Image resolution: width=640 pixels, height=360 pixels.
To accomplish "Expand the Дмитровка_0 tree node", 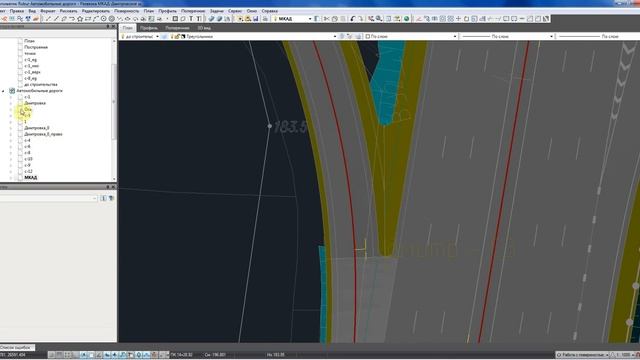I will click(11, 128).
